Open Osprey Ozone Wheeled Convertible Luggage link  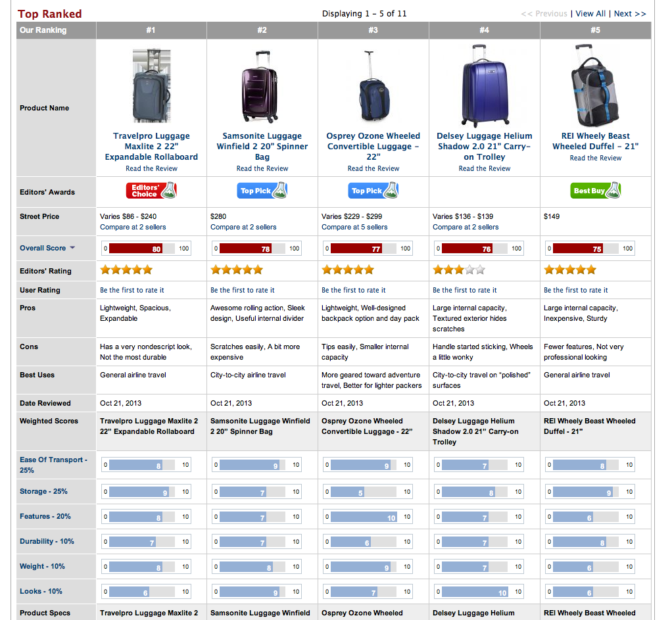373,147
